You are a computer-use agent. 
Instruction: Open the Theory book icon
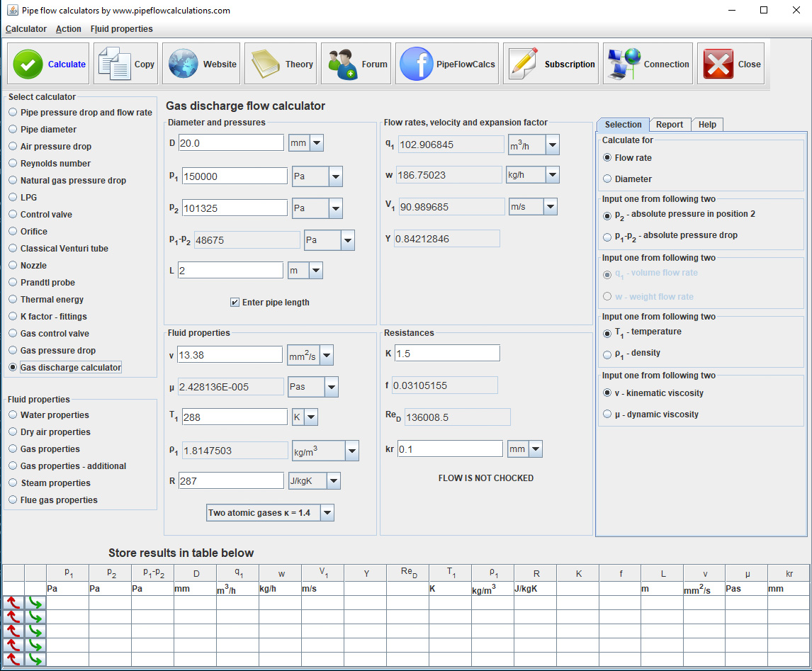click(x=265, y=64)
